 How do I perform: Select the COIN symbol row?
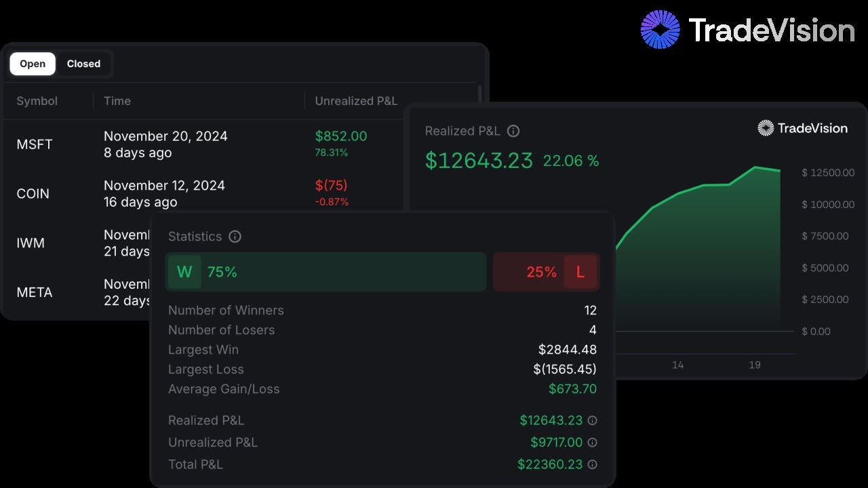pyautogui.click(x=33, y=194)
